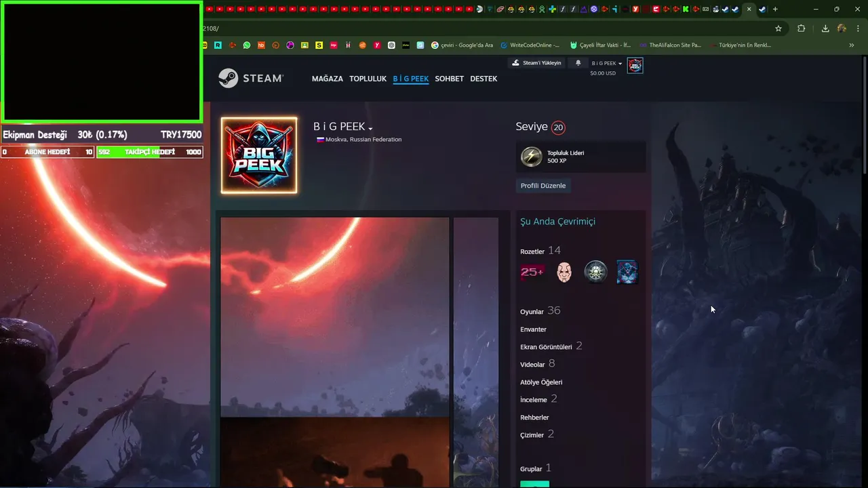Click the Seviye 20 level circle
Image resolution: width=868 pixels, height=488 pixels.
[x=558, y=127]
